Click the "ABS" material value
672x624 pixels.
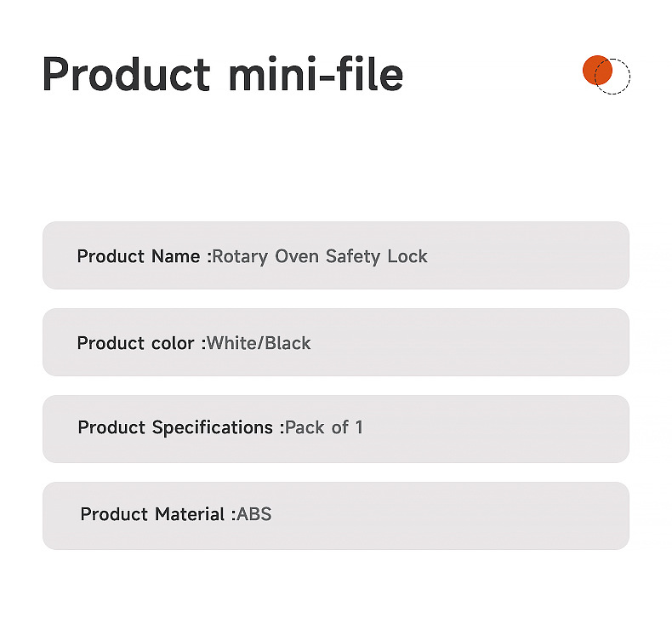[254, 514]
